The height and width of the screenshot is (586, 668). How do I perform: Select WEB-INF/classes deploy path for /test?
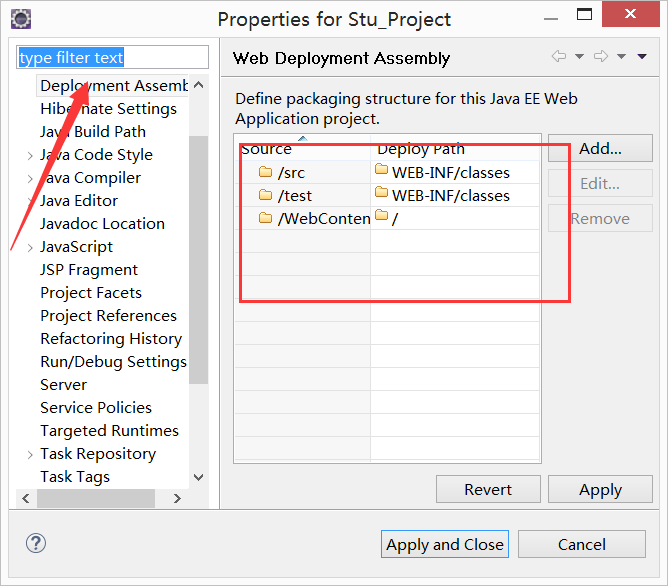coord(455,195)
